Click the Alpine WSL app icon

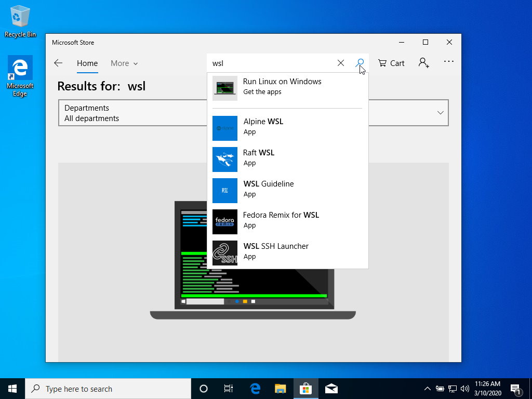[x=225, y=128]
